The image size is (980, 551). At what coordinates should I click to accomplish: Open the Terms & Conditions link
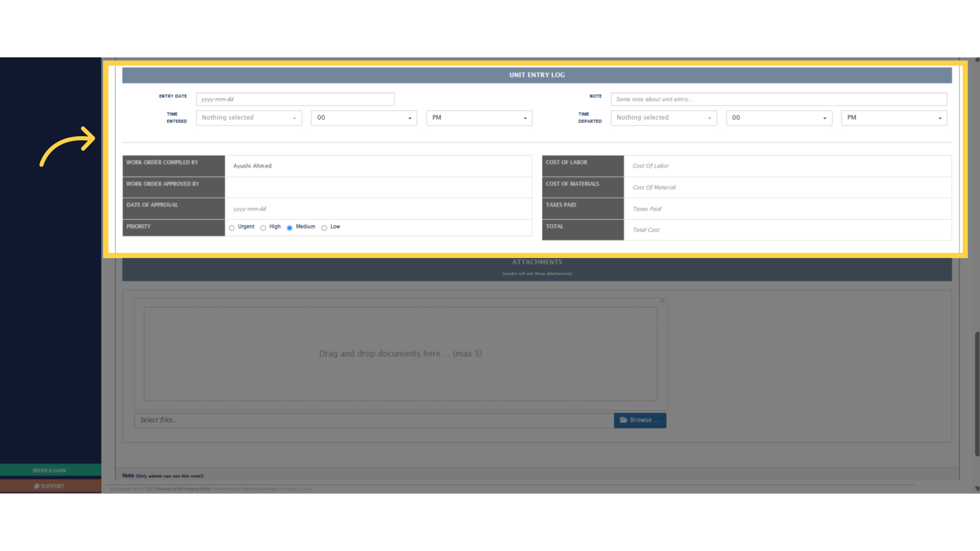point(259,488)
